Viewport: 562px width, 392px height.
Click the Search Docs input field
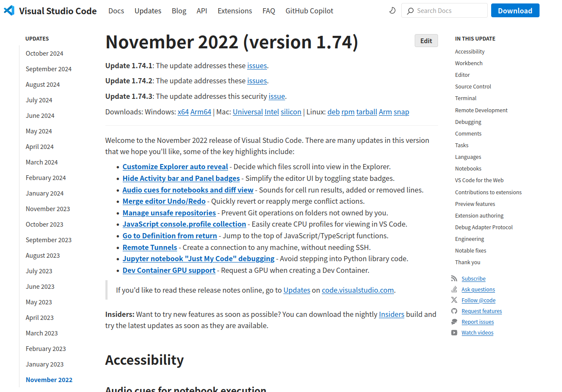[x=445, y=10]
